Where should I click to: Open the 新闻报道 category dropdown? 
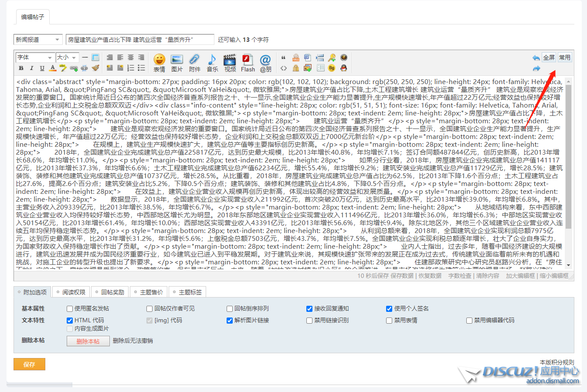37,40
